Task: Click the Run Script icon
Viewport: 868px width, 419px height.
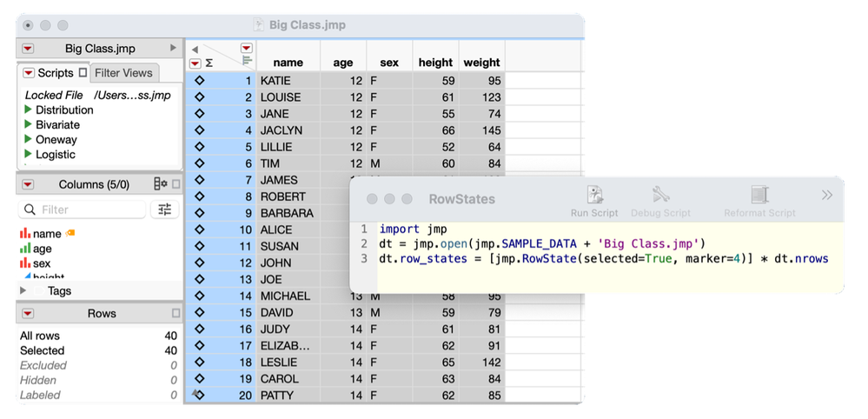Action: click(x=595, y=195)
